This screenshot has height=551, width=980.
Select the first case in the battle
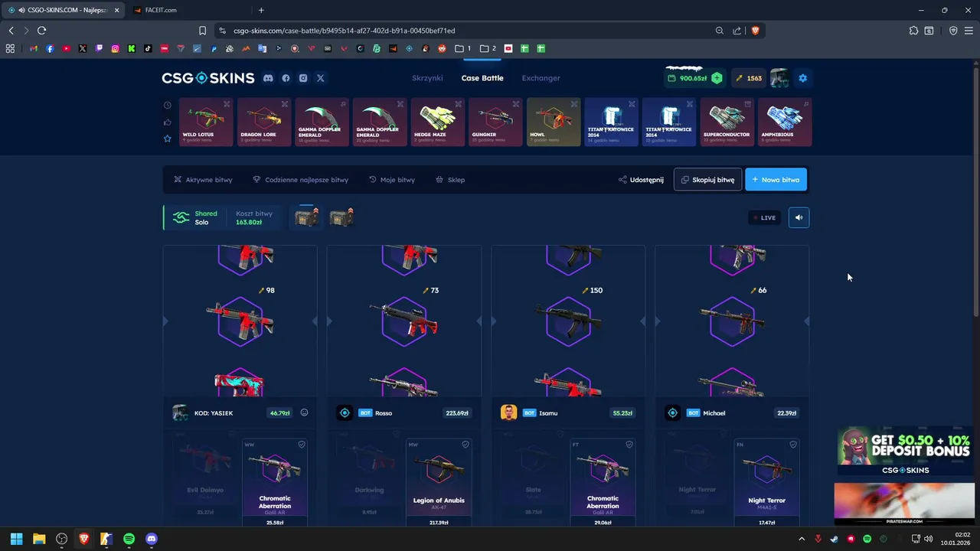tap(306, 217)
